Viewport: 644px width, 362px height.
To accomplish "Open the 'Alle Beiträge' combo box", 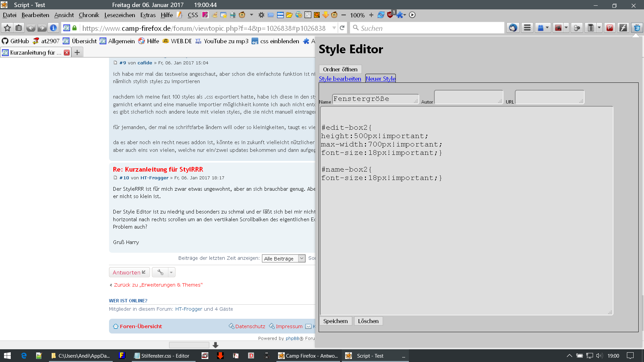I will 283,258.
